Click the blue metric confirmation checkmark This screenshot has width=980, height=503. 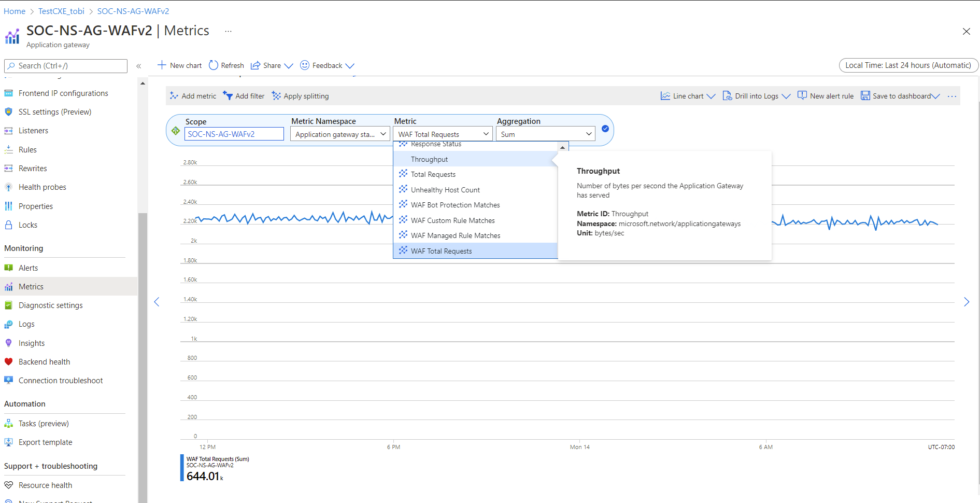(x=605, y=129)
